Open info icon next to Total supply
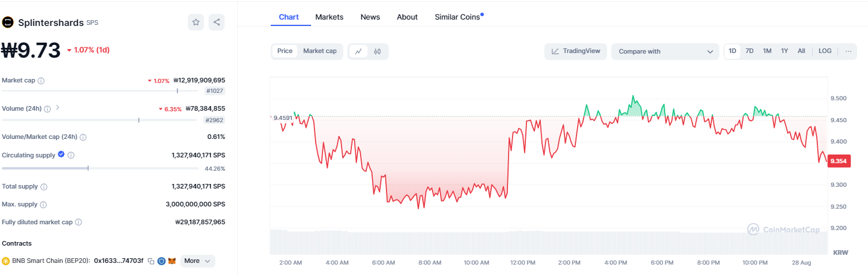 (x=44, y=187)
